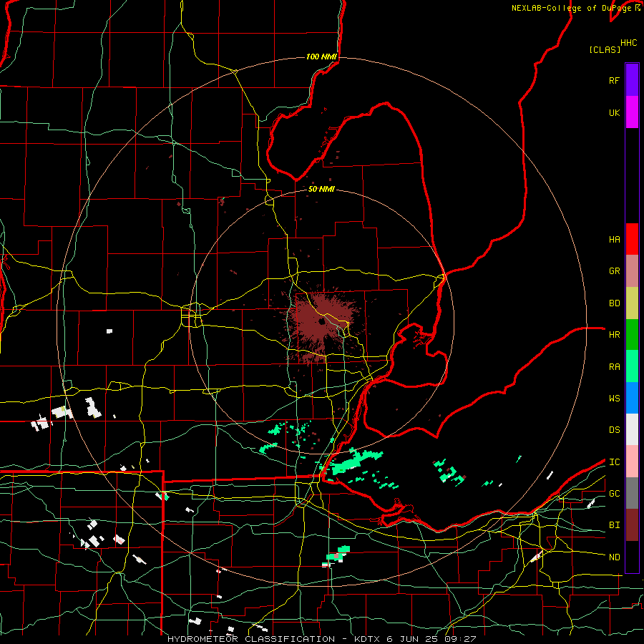Click the GC legend label
The image size is (644, 644).
point(614,494)
